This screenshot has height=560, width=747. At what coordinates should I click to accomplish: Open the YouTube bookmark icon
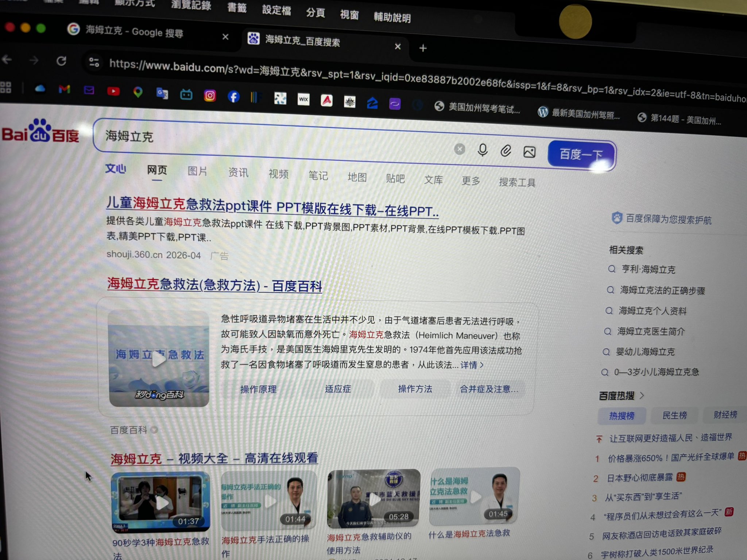[x=113, y=91]
